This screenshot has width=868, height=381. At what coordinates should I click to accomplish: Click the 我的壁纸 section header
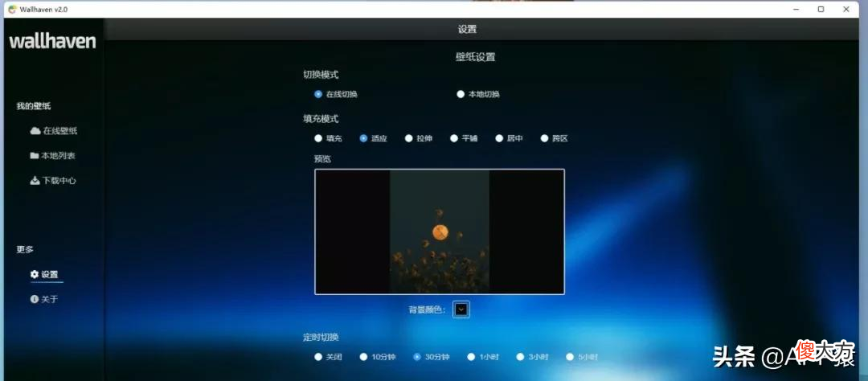[x=33, y=106]
